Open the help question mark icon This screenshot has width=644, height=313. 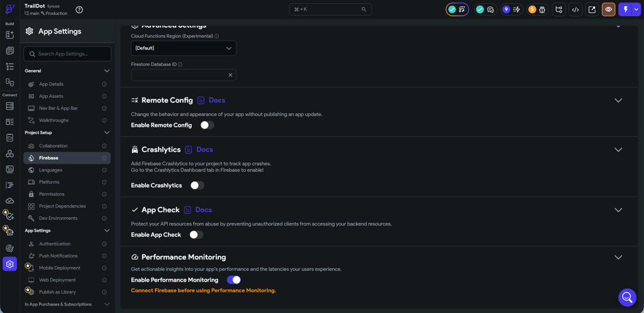click(79, 9)
